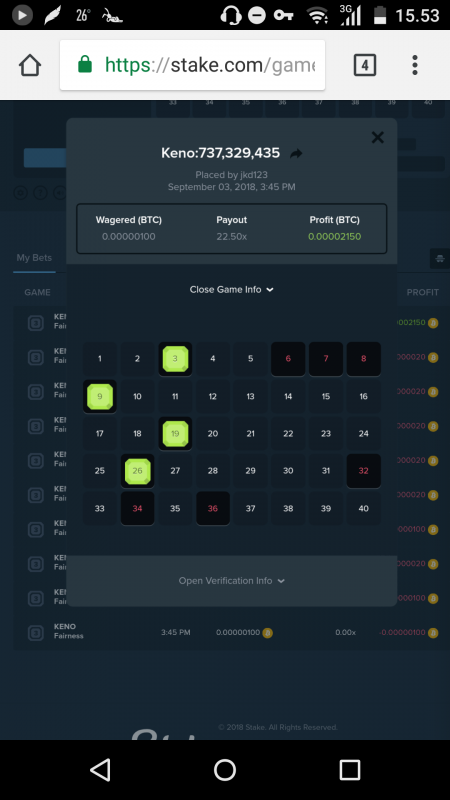Tap the stake.com address bar
450x800 pixels.
(x=192, y=65)
